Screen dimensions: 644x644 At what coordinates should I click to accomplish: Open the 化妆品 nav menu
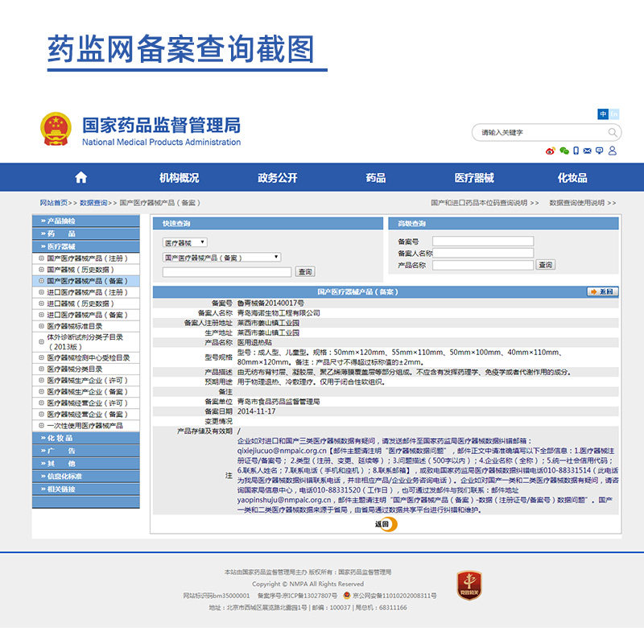click(572, 177)
